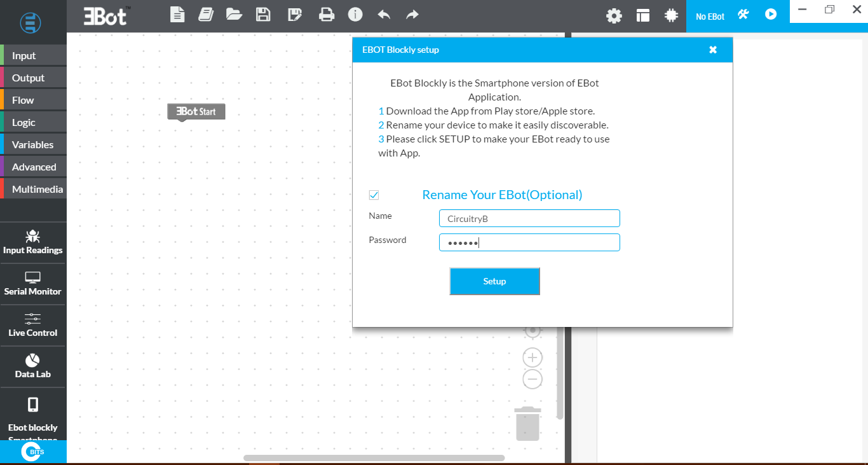Open the Multimedia block category
Screen dimensions: 868x465
[33, 189]
